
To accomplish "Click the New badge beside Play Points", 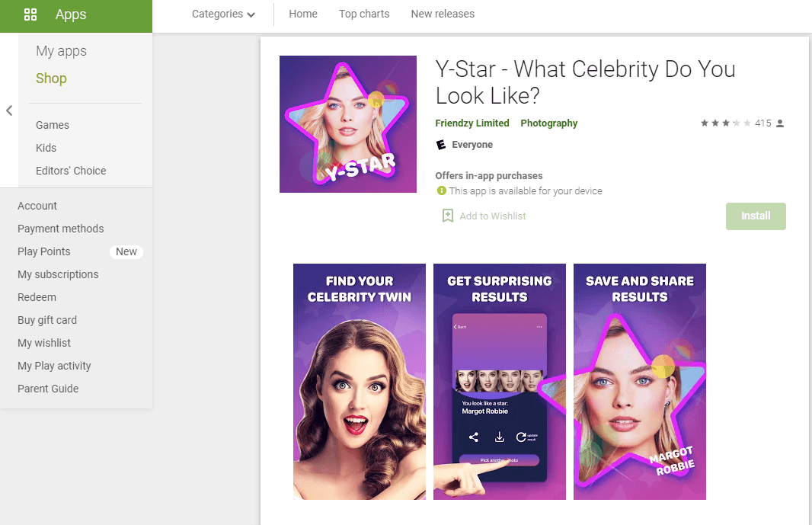I will pyautogui.click(x=126, y=251).
